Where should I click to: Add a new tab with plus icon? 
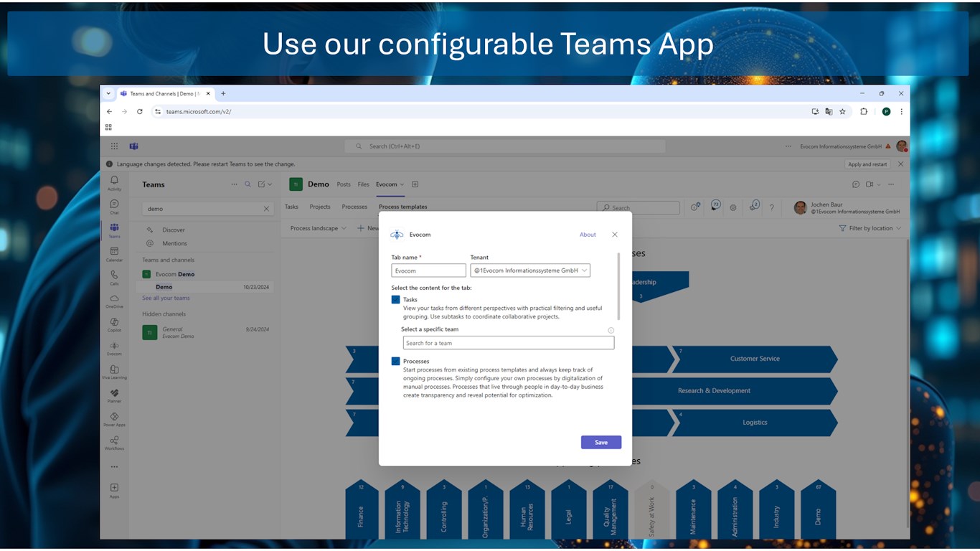point(415,184)
